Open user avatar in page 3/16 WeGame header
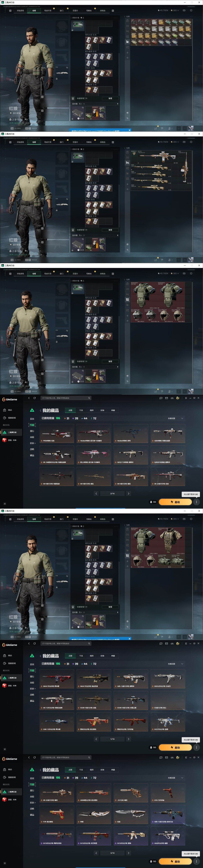Screen dimensions: 203x868 pos(178,757)
